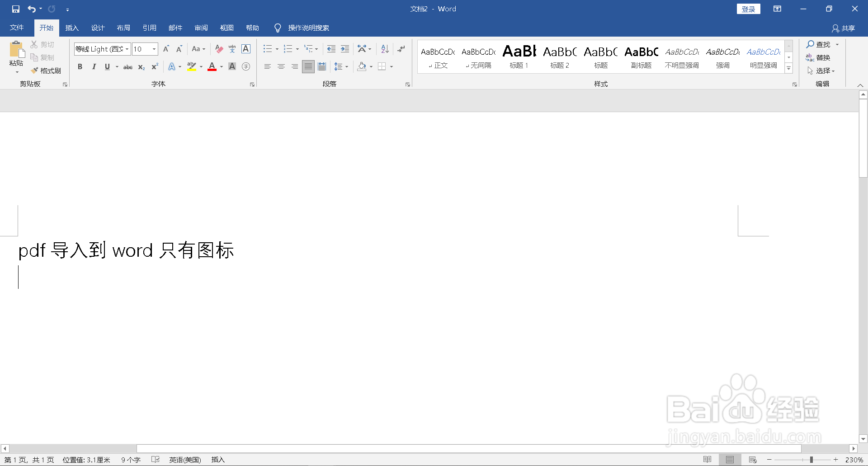Open the phonetic guide (wén) tool
The height and width of the screenshot is (466, 868).
coord(232,49)
